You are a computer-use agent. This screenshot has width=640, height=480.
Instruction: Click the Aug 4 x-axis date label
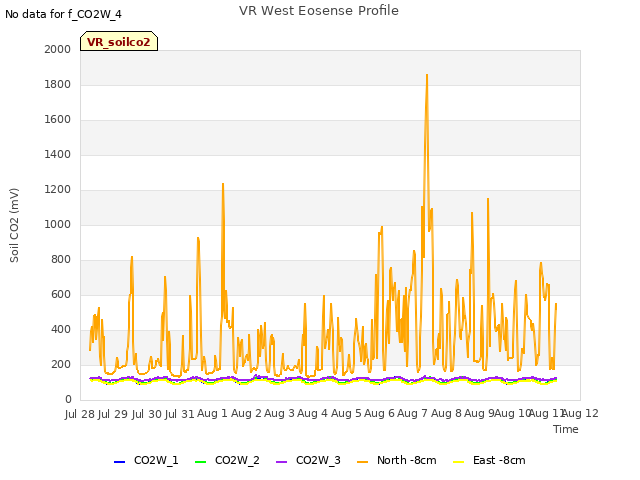point(313,414)
